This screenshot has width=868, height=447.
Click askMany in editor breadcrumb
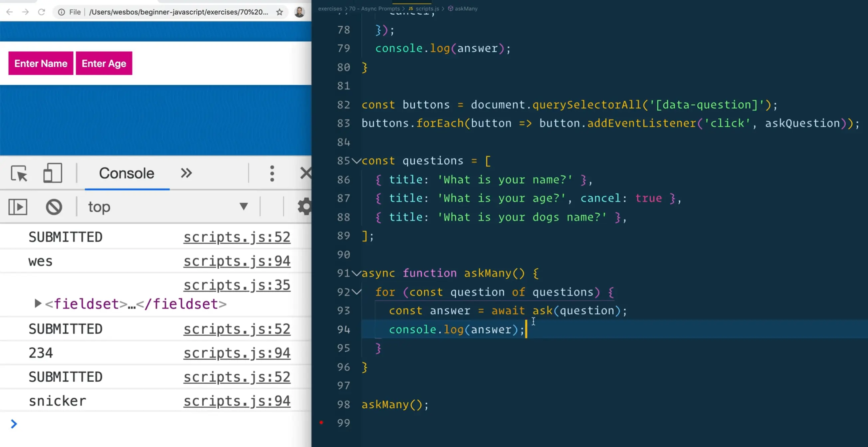tap(466, 8)
